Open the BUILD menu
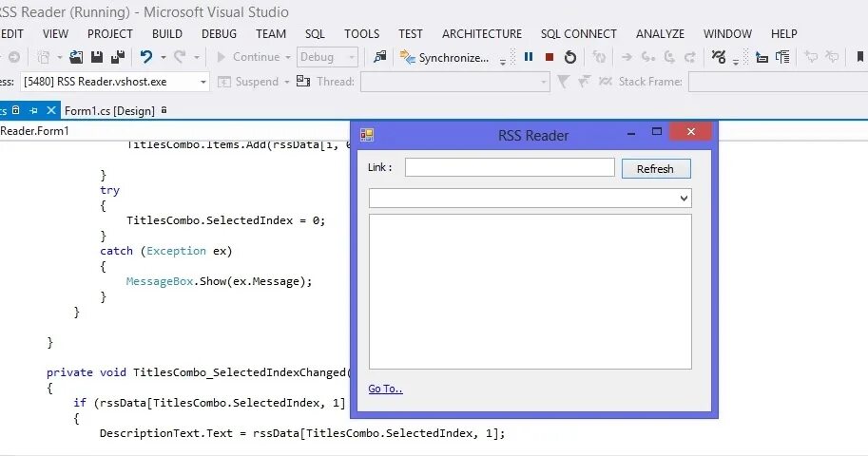The image size is (868, 456). (x=167, y=34)
